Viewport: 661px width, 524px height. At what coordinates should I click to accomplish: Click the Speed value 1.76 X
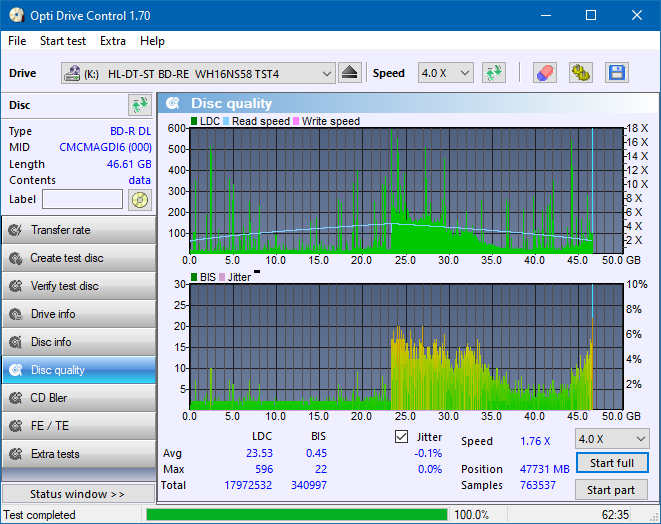point(535,441)
